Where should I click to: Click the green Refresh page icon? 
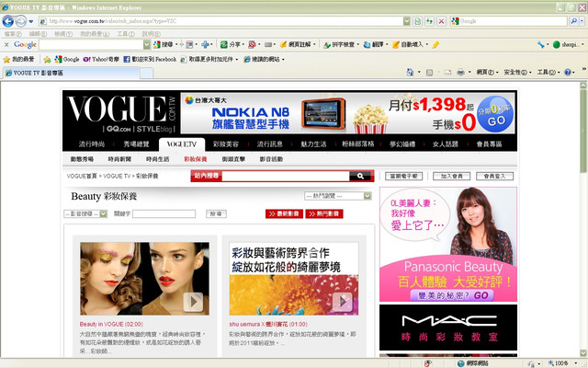tap(429, 21)
